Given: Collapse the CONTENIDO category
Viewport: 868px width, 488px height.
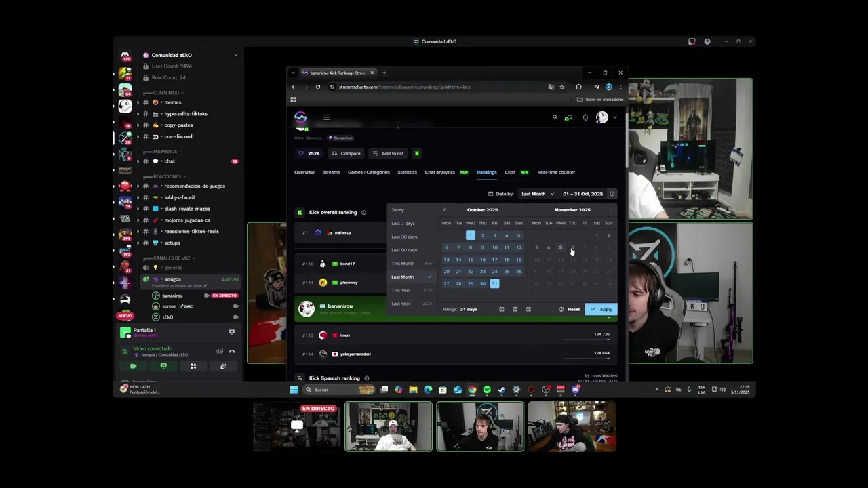Looking at the screenshot, I should point(167,93).
